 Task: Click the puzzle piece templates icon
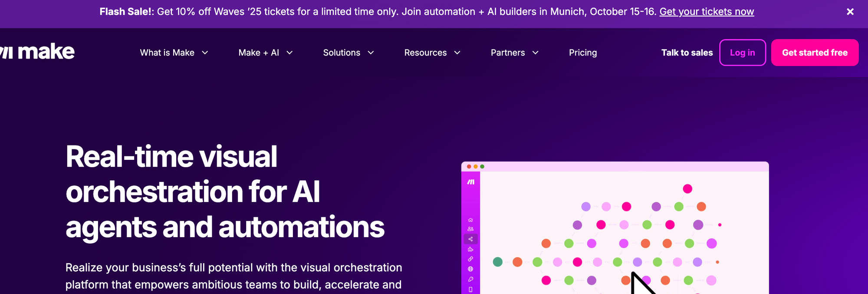coord(470,249)
